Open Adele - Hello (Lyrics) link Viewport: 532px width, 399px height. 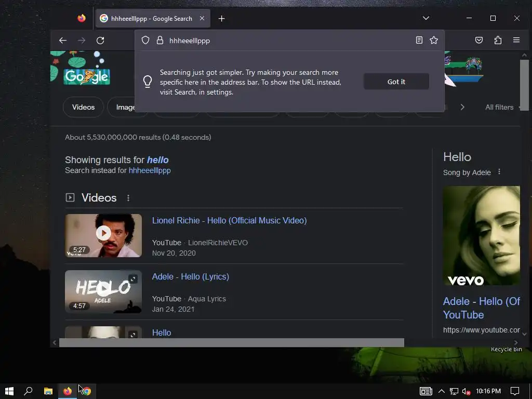(190, 276)
